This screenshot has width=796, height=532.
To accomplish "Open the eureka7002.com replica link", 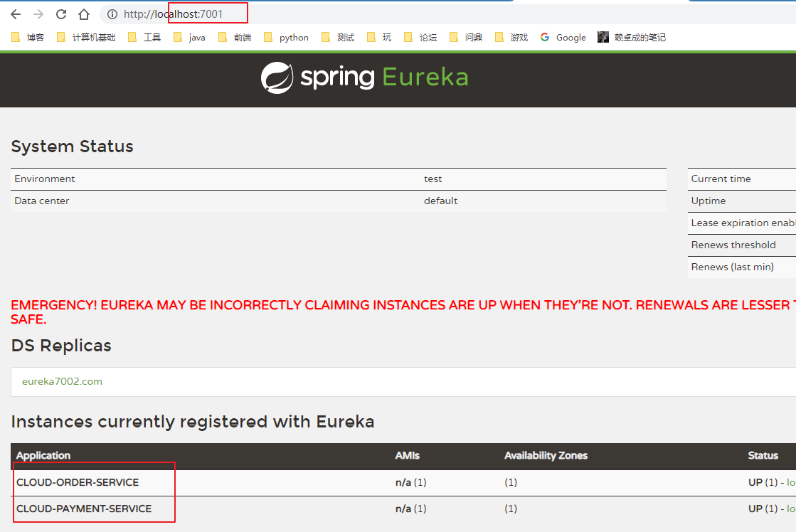I will 62,381.
